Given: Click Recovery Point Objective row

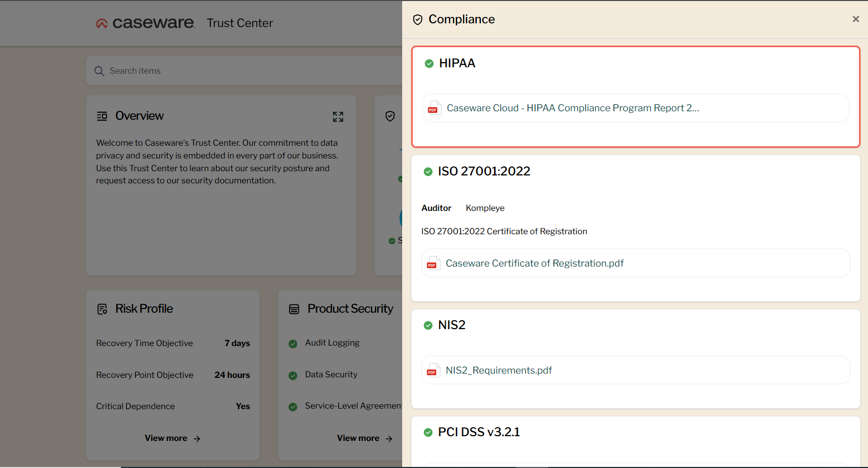Looking at the screenshot, I should 173,375.
